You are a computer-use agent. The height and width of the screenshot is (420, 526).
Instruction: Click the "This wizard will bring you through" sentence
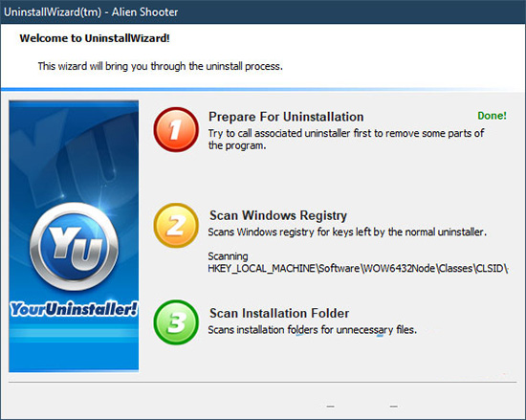pyautogui.click(x=161, y=66)
